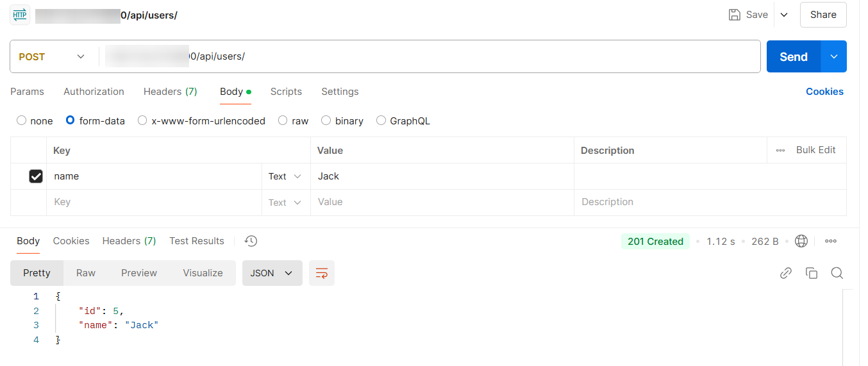The image size is (868, 366).
Task: Click the Save floppy disk icon
Action: [x=735, y=15]
